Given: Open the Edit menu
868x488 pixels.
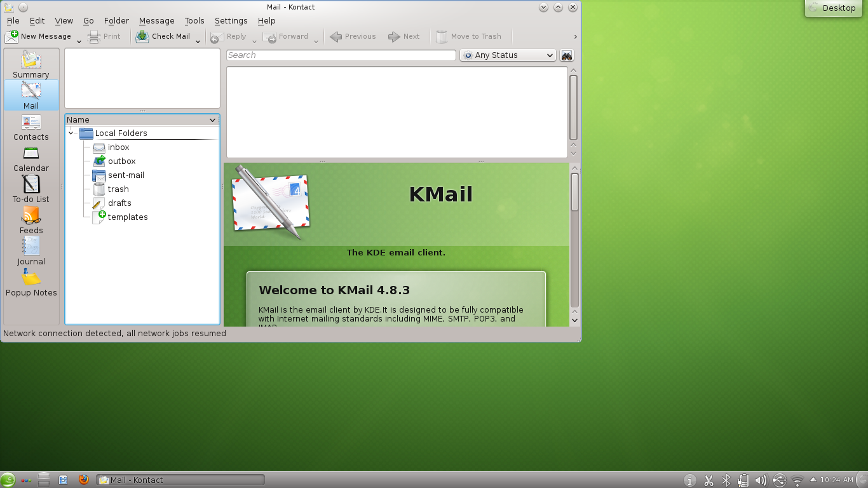Looking at the screenshot, I should point(37,21).
